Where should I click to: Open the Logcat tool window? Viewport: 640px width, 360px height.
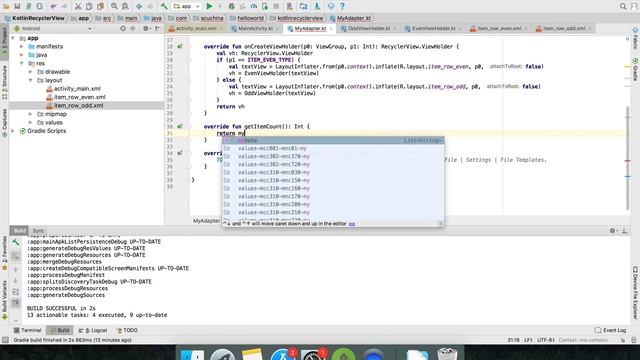[x=93, y=330]
